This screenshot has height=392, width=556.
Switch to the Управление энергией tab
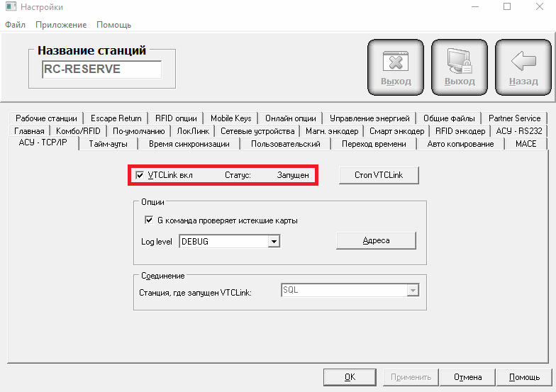click(x=369, y=118)
